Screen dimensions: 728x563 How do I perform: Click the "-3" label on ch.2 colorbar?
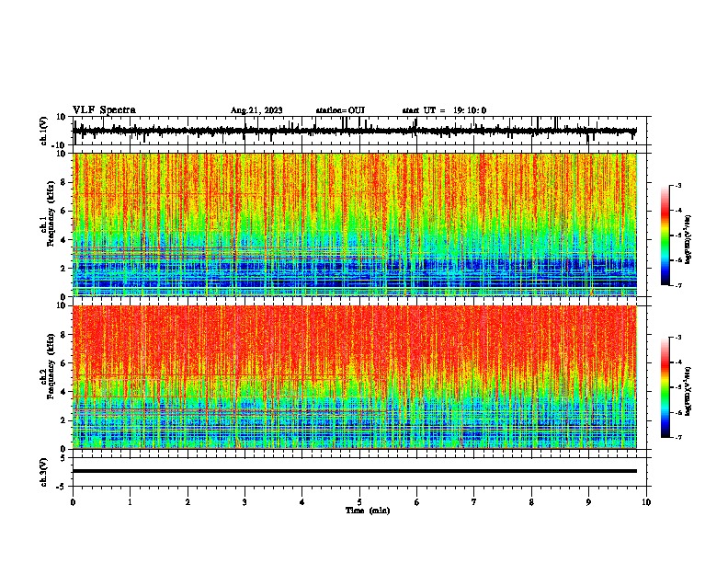point(677,338)
